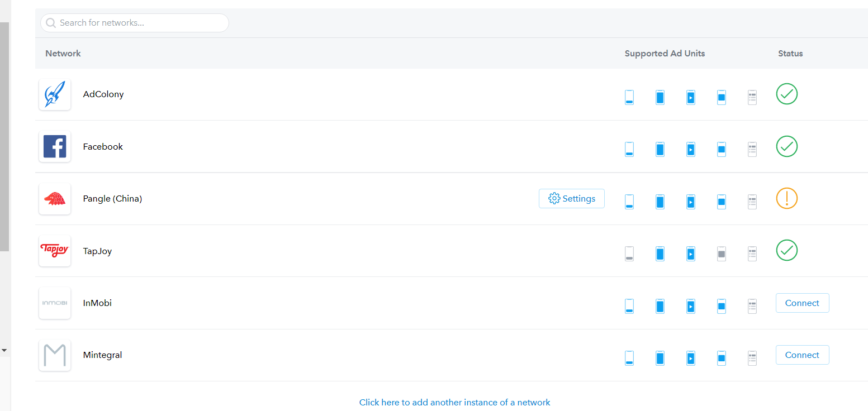Click the Facebook logo icon

[55, 146]
